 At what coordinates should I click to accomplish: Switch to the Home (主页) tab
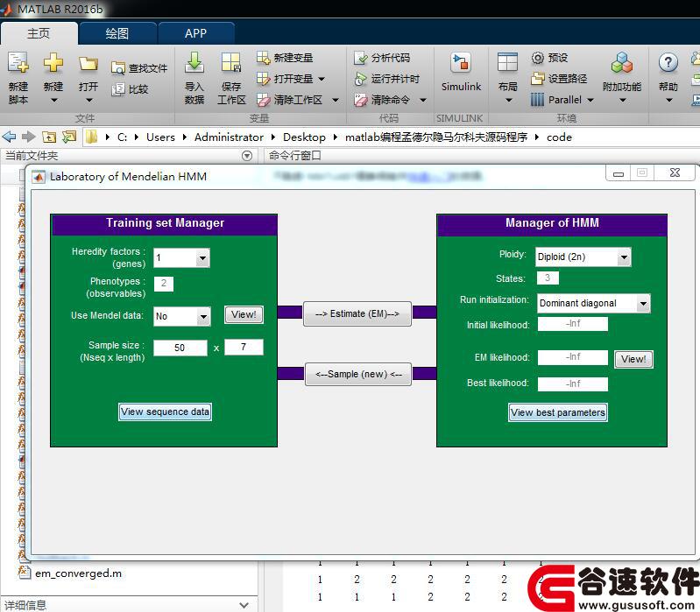tap(39, 33)
